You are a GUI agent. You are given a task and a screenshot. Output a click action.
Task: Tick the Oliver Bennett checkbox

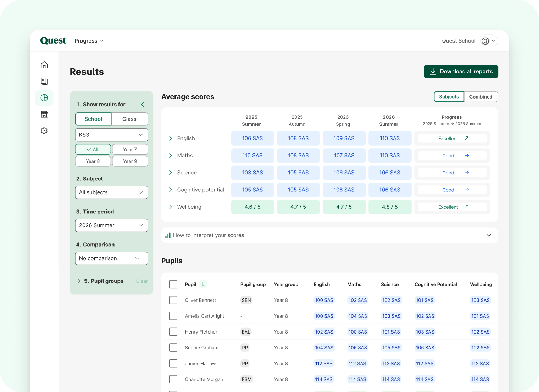point(173,300)
